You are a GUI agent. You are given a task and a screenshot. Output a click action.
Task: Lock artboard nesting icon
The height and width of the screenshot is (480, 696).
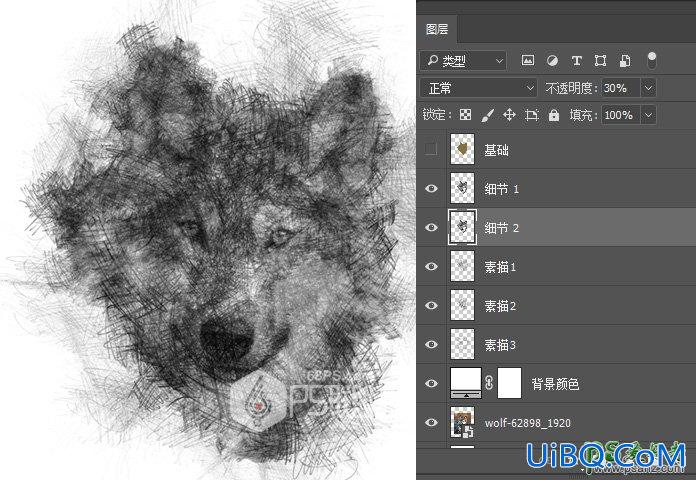tap(531, 115)
